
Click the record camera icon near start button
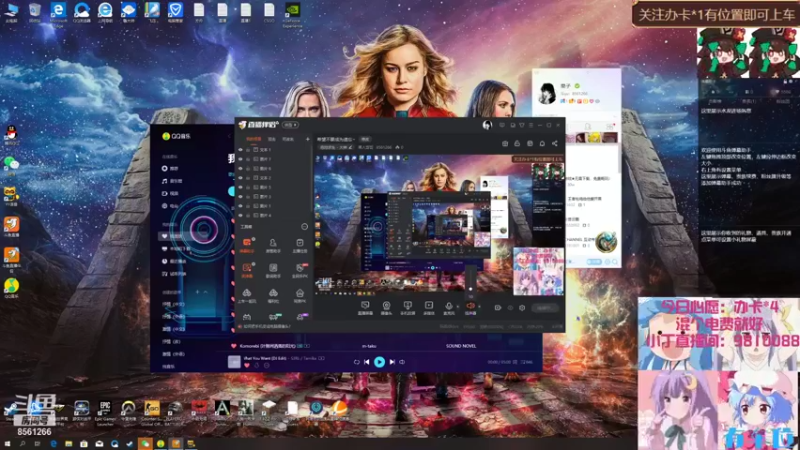click(x=497, y=308)
